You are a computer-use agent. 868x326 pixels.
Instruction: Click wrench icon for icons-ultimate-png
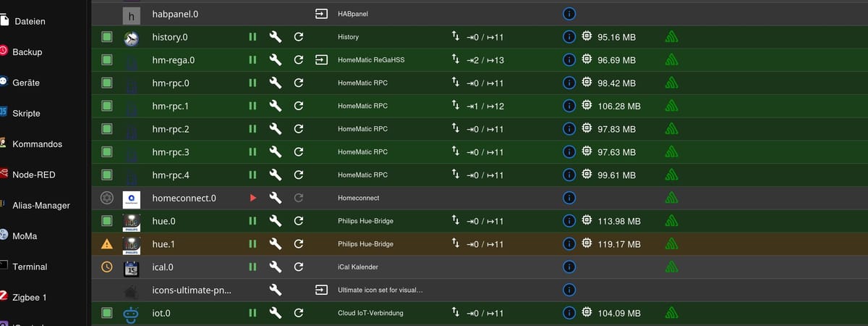[275, 290]
